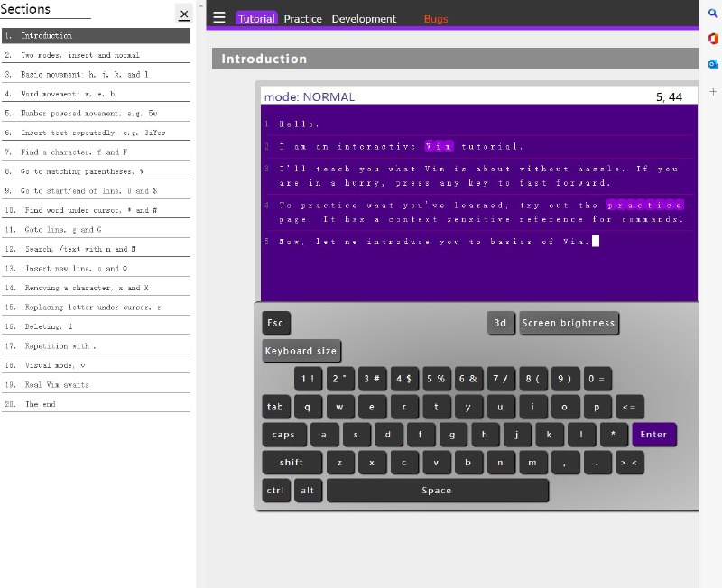722x588 pixels.
Task: Click the search icon in the edge sidebar
Action: (x=712, y=14)
